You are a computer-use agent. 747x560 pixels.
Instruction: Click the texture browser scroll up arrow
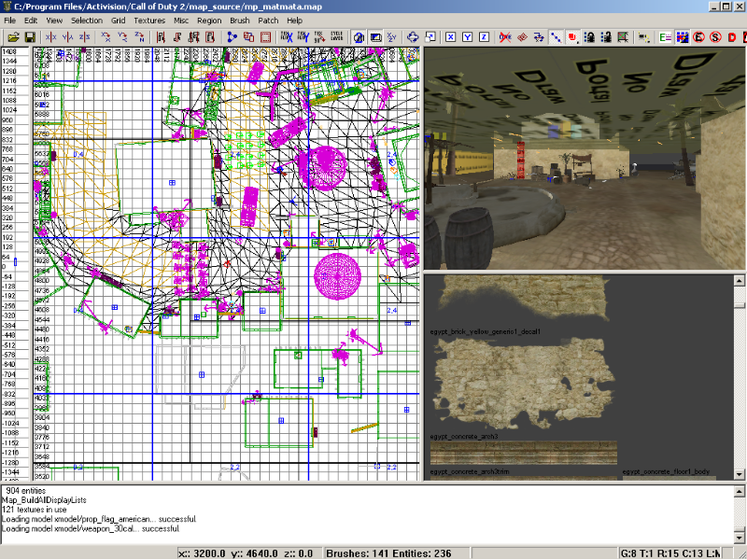pyautogui.click(x=740, y=281)
